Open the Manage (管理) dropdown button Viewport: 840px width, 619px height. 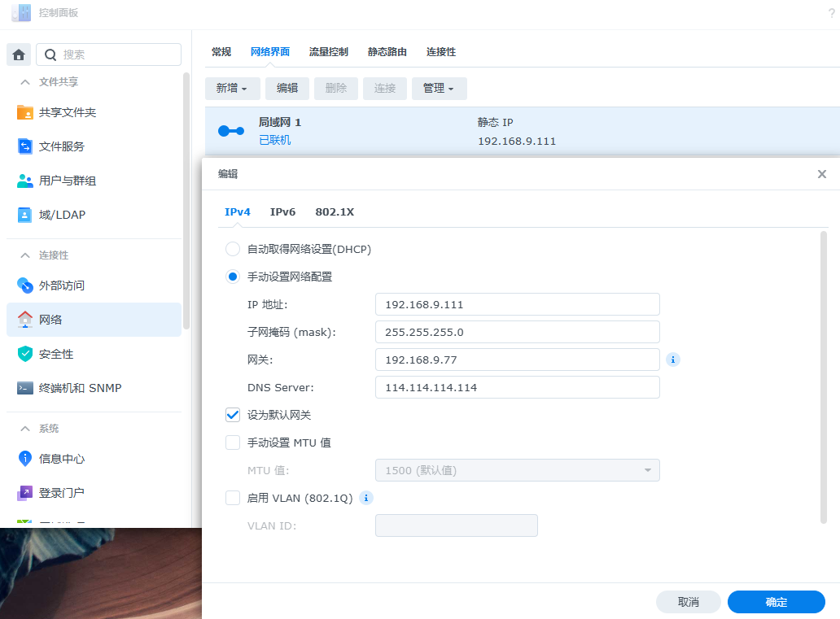point(439,89)
